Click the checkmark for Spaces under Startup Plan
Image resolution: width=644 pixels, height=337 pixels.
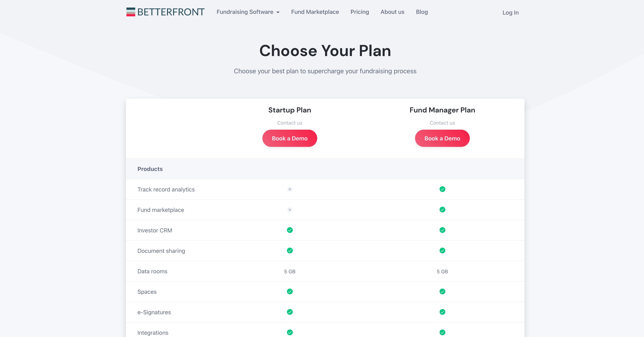pyautogui.click(x=289, y=291)
